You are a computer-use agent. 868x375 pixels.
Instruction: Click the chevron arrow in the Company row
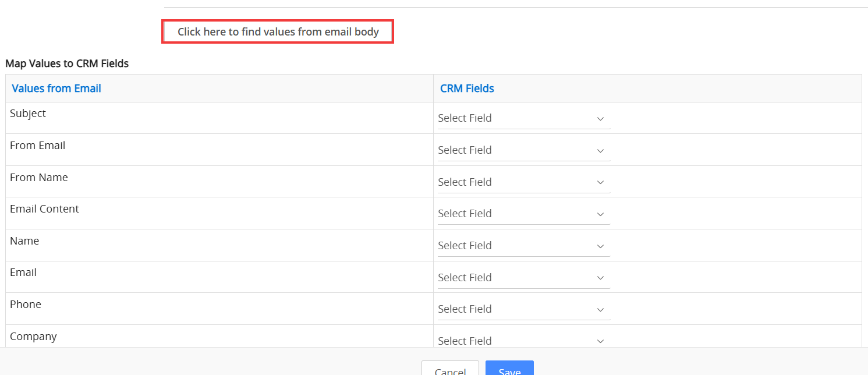click(600, 341)
